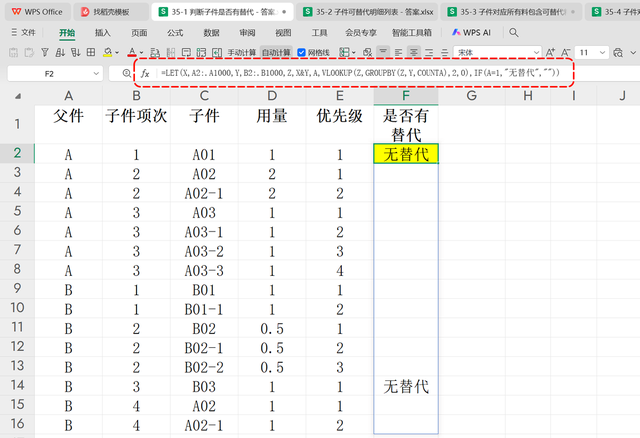Switch to the 插入 ribbon tab
Image resolution: width=640 pixels, height=438 pixels.
[102, 33]
